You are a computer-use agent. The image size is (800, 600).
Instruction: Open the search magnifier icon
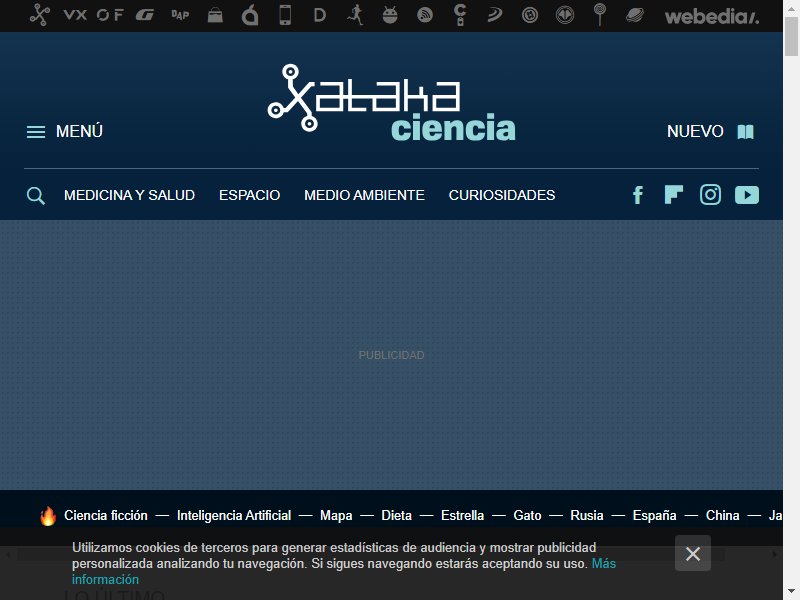[x=36, y=195]
